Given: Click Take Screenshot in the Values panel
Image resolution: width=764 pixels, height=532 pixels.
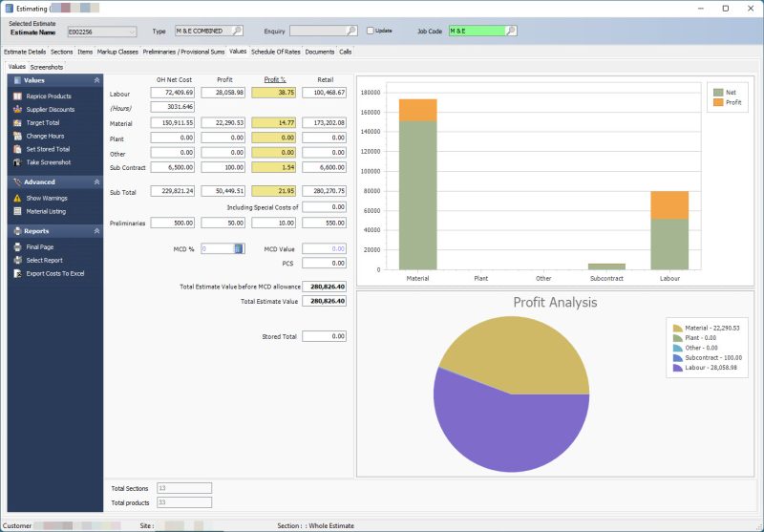Looking at the screenshot, I should pos(48,162).
